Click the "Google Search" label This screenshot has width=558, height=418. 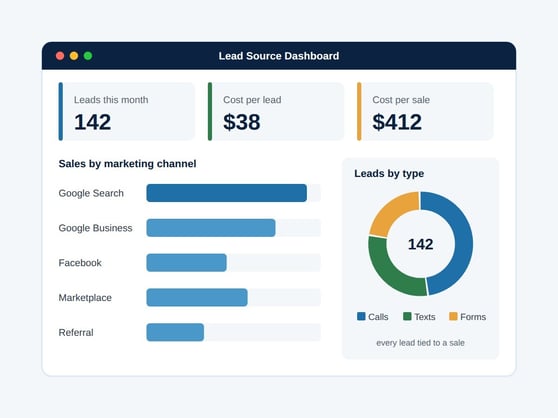coord(91,193)
